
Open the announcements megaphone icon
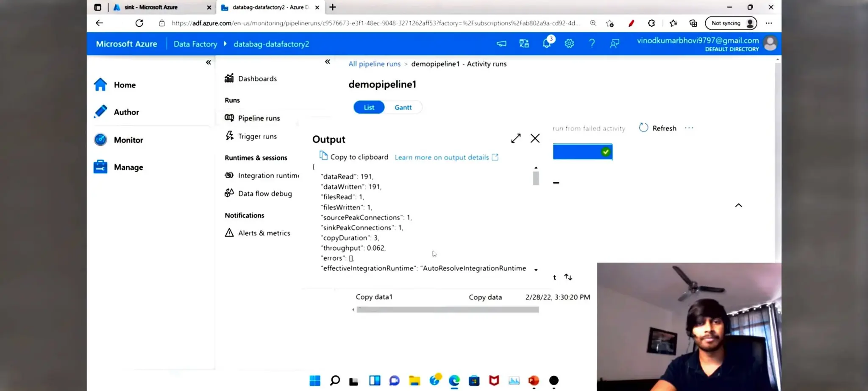tap(501, 43)
